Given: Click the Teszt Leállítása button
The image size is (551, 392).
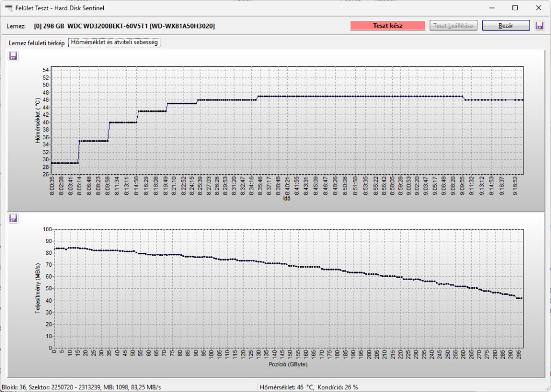Looking at the screenshot, I should [x=453, y=26].
